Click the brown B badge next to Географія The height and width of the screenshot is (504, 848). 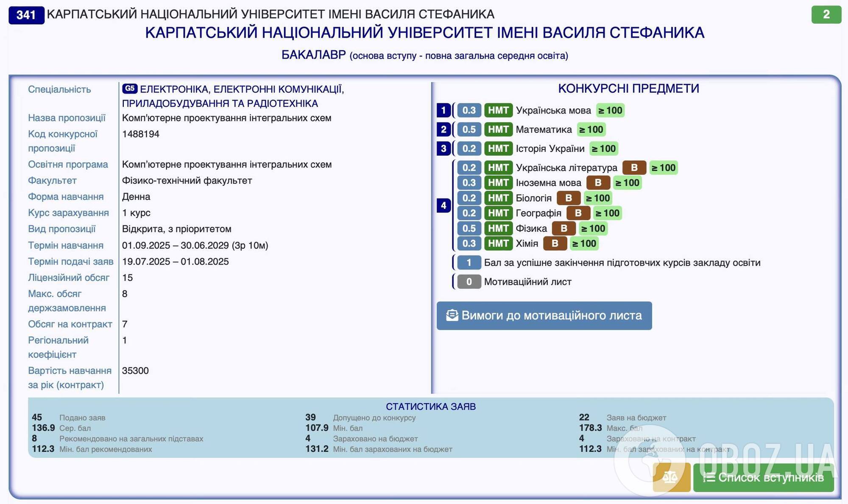578,213
